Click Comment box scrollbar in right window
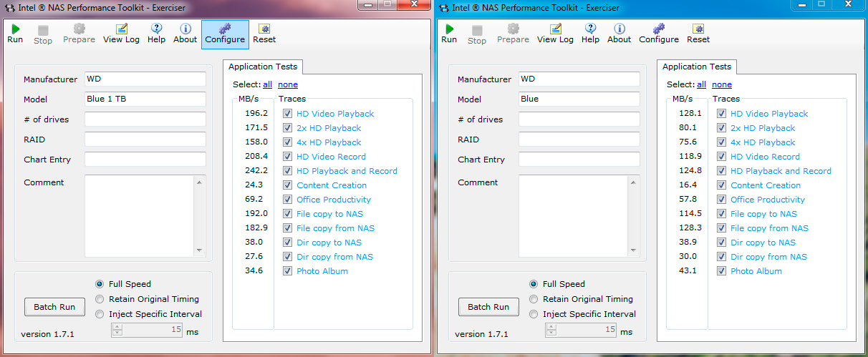 click(634, 215)
